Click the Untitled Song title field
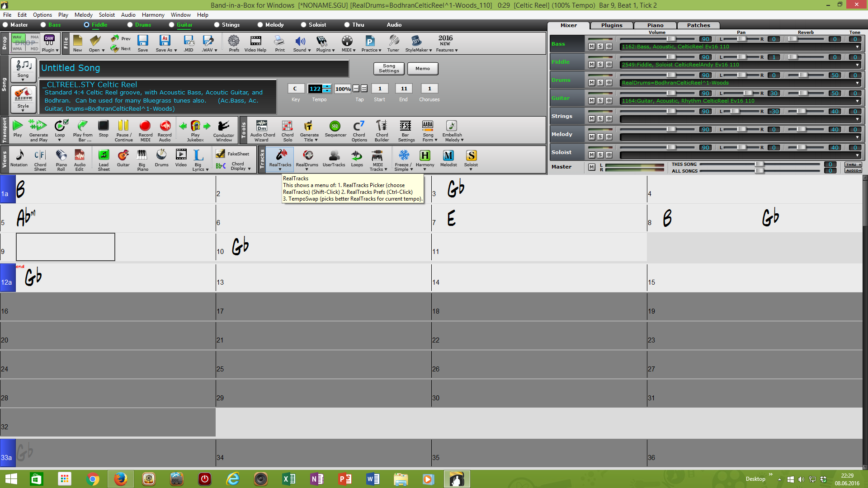Viewport: 868px width, 488px height. click(194, 68)
